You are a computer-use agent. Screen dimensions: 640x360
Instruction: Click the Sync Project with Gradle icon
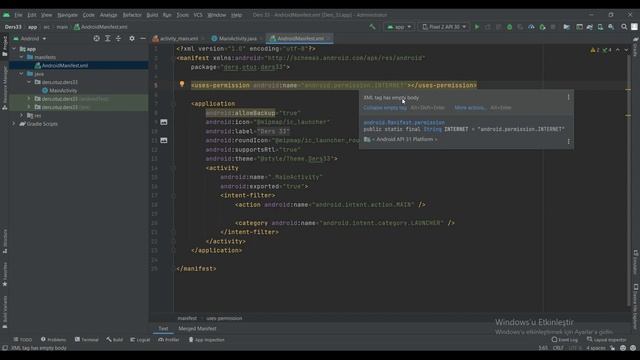(590, 27)
